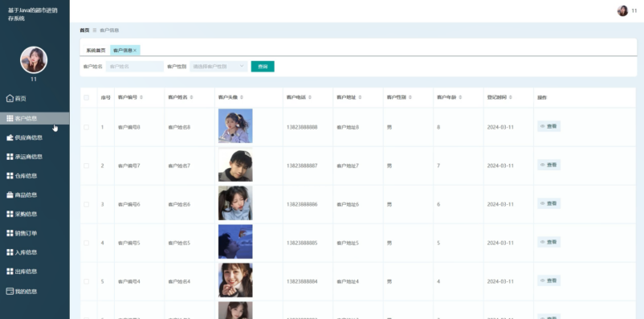Go to 首页 via the breadcrumb
The height and width of the screenshot is (319, 644).
point(84,30)
